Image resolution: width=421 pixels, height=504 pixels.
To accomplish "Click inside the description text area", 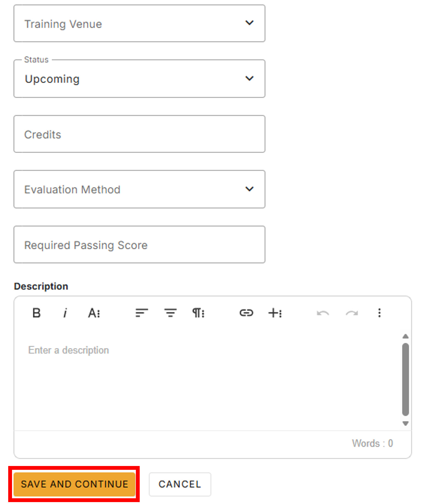I will pos(208,380).
